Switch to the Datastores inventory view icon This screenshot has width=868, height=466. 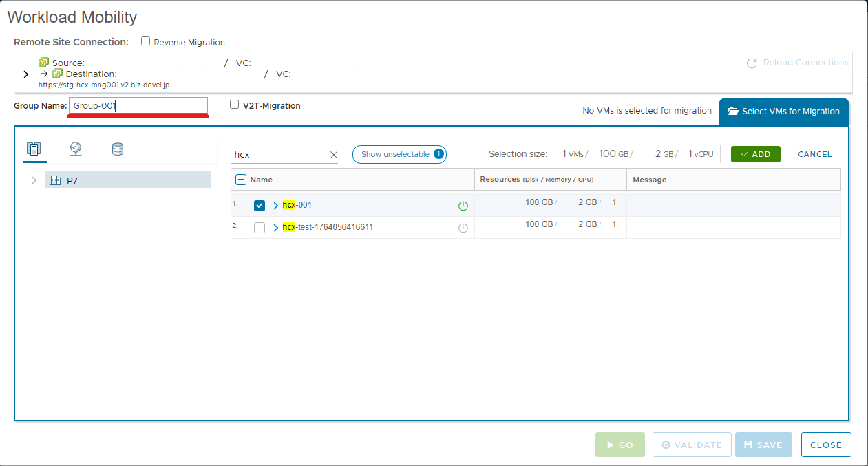118,149
